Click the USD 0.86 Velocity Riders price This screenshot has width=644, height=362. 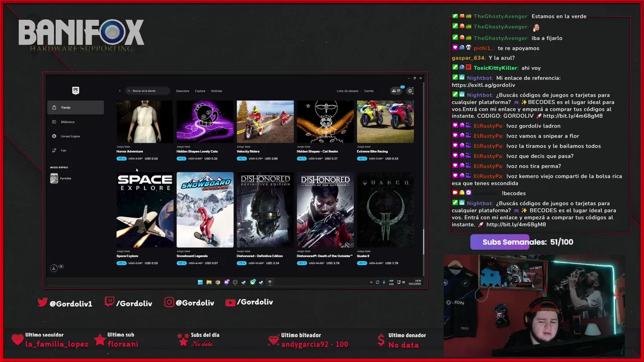(271, 158)
